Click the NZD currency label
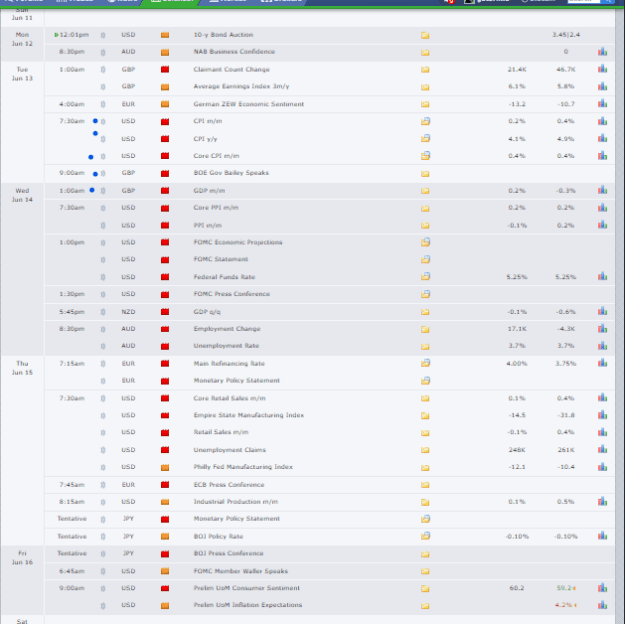Image resolution: width=625 pixels, height=624 pixels. tap(128, 311)
